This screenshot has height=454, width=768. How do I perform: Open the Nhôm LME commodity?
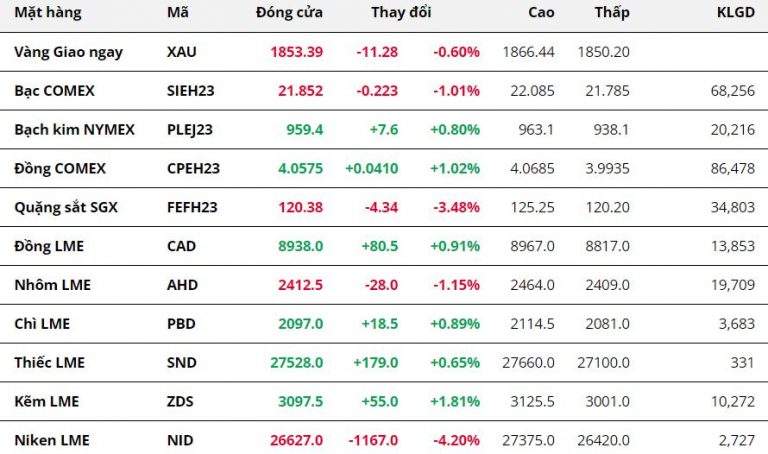(52, 285)
